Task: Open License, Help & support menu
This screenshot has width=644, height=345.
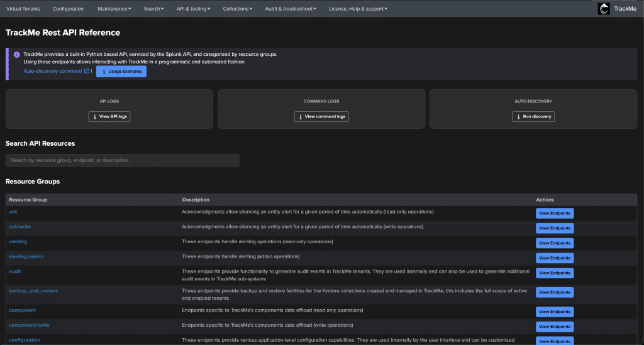Action: [x=358, y=9]
